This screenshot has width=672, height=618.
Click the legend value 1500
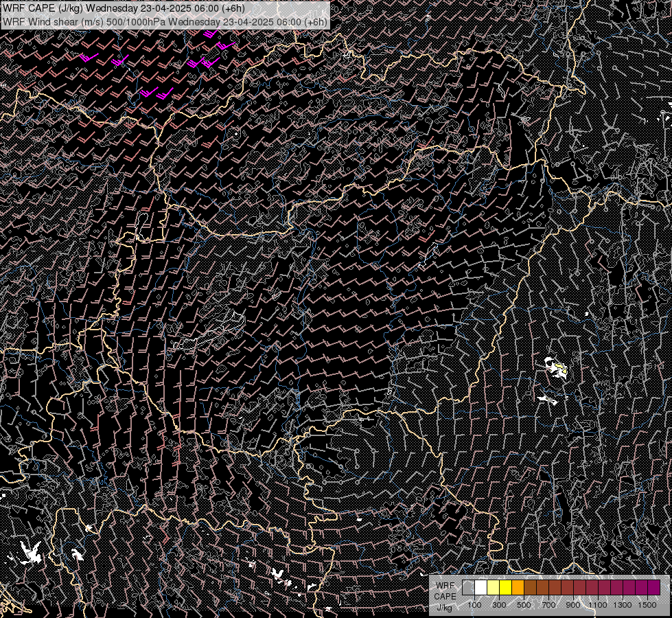click(x=647, y=605)
